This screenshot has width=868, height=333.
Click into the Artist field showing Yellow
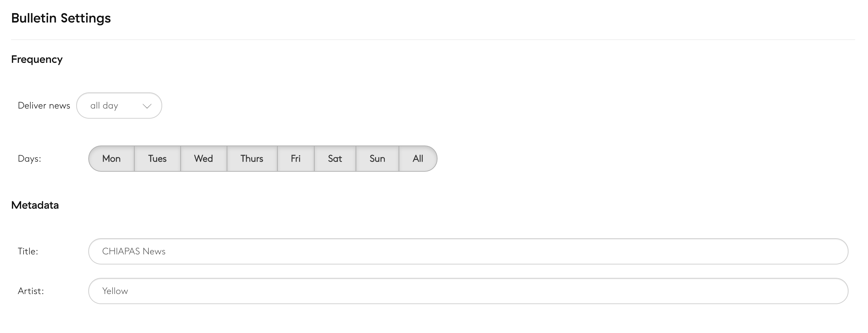point(468,291)
